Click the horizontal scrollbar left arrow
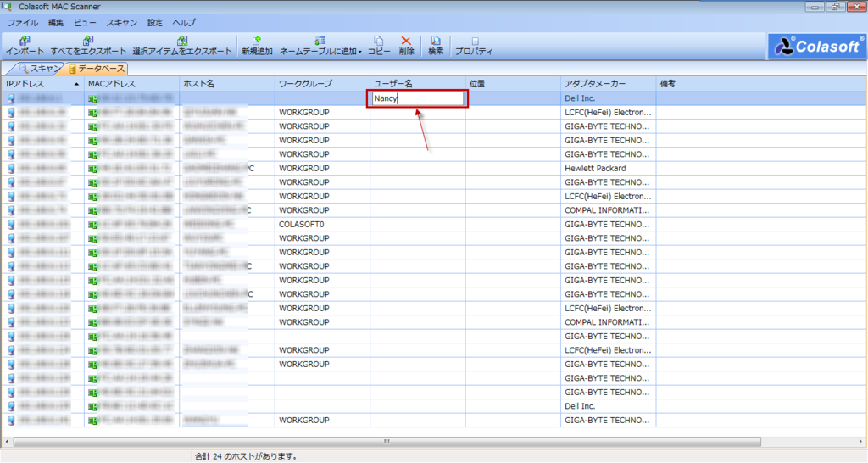 7,442
